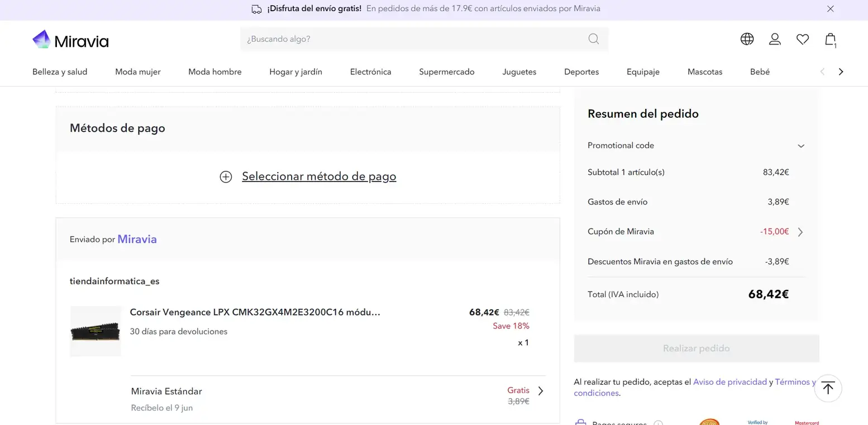
Task: Open the Juguetes category
Action: click(519, 71)
